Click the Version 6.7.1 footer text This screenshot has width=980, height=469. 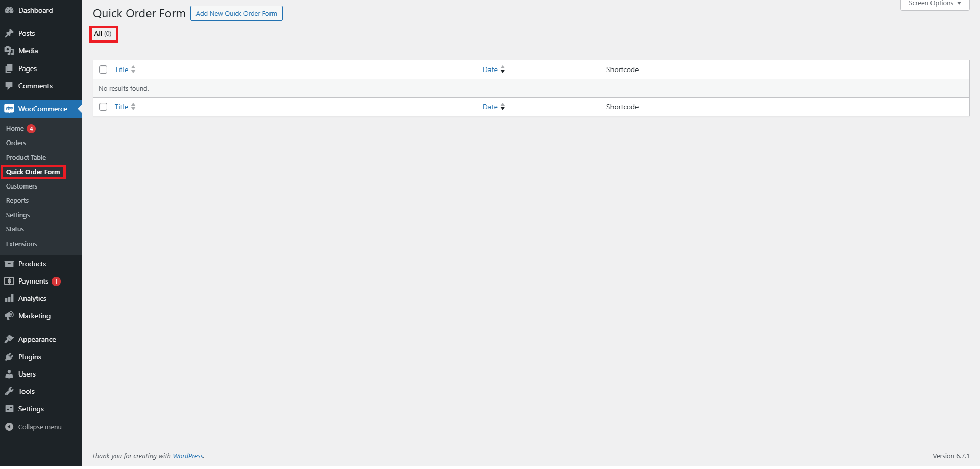click(951, 456)
